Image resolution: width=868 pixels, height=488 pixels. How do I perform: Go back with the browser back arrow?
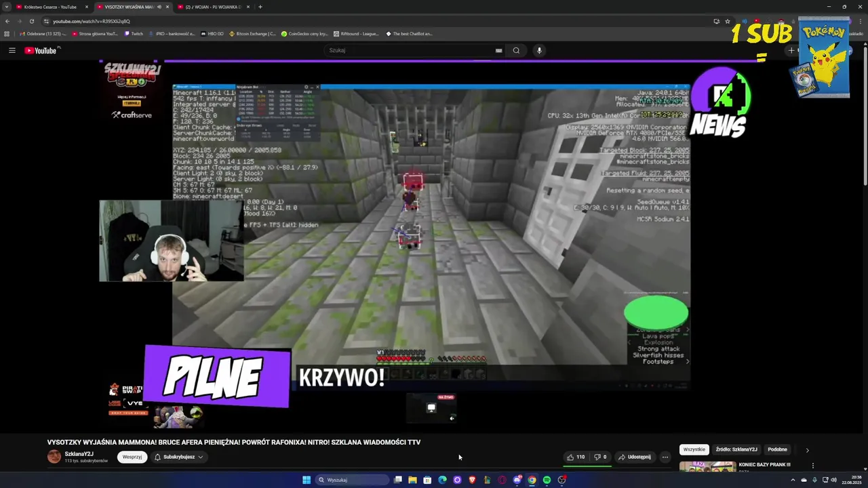point(7,21)
